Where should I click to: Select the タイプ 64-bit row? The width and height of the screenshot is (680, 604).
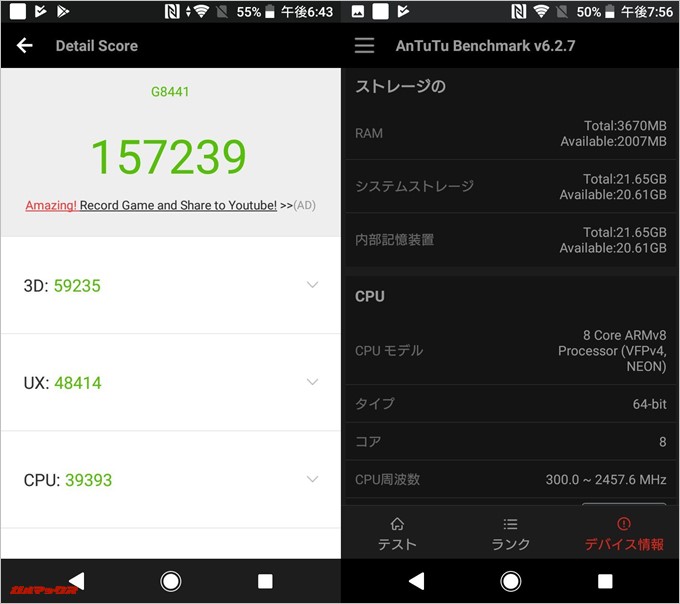tap(510, 404)
